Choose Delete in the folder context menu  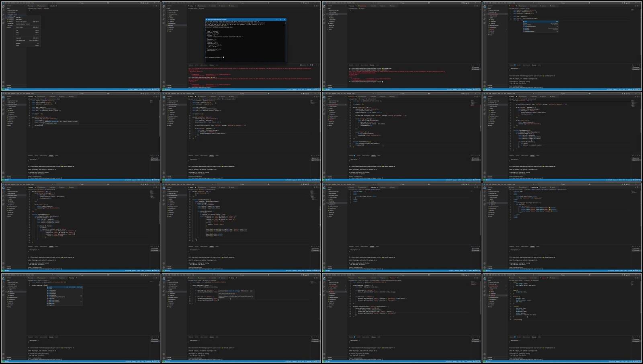tap(27, 46)
